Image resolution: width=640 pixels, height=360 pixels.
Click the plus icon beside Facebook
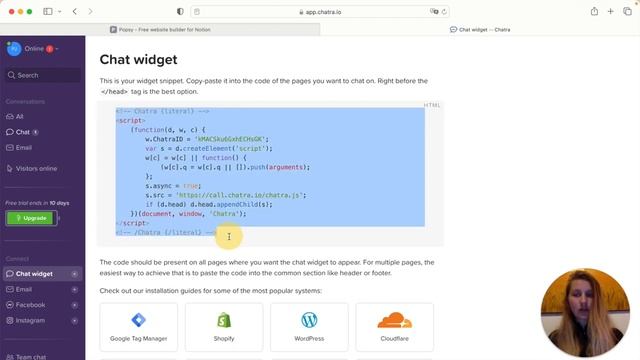74,305
